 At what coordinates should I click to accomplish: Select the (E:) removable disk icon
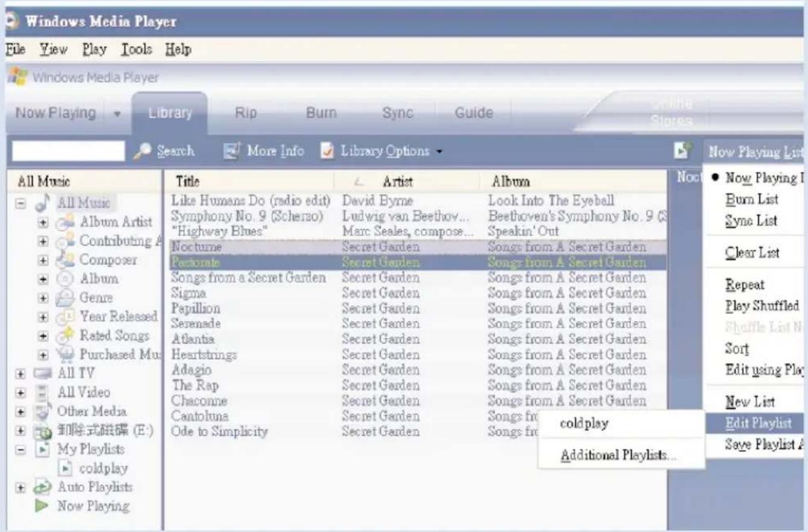(43, 431)
